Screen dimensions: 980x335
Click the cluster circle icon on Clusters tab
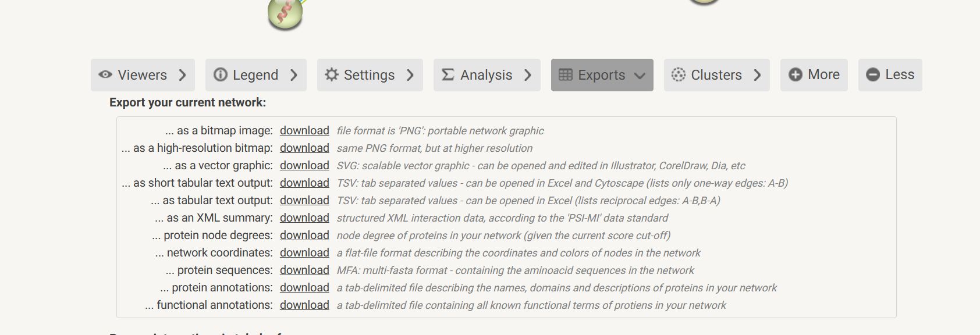coord(679,74)
